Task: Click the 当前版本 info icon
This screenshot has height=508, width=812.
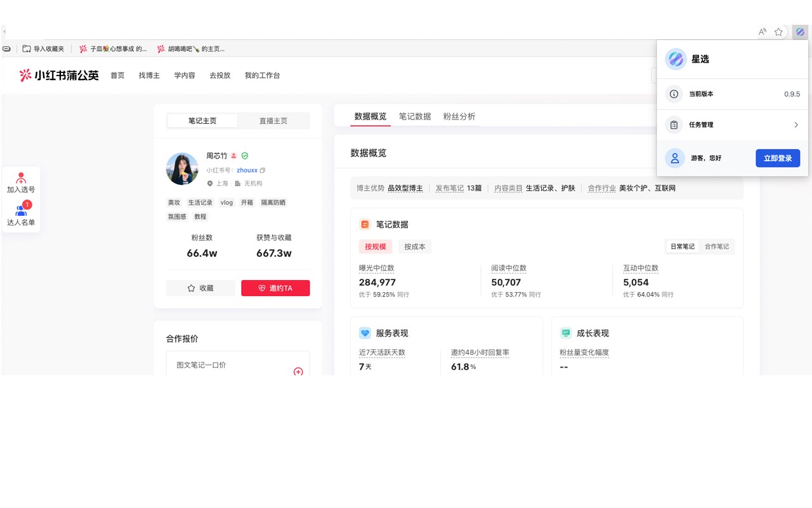Action: pyautogui.click(x=674, y=94)
